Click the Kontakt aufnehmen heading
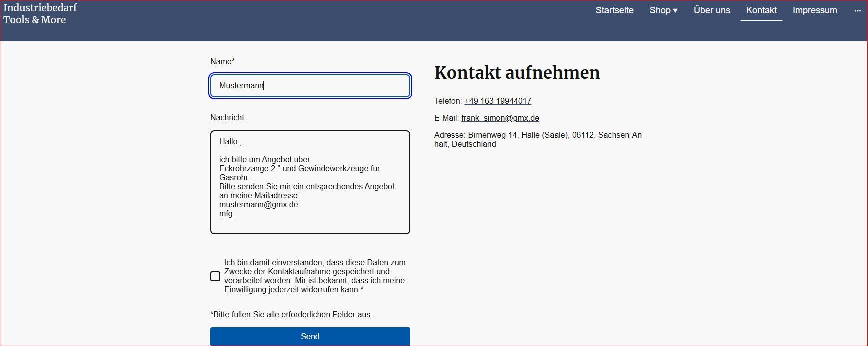868x346 pixels. (517, 73)
